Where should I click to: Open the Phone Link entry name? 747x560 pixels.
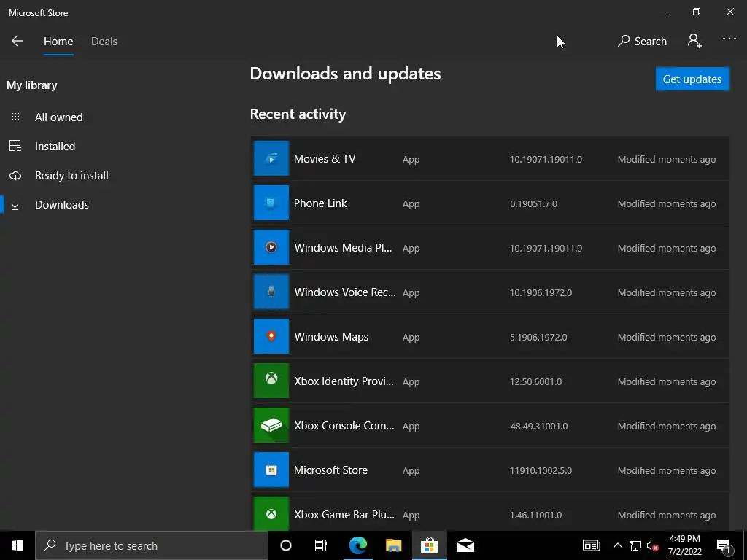[x=320, y=203]
